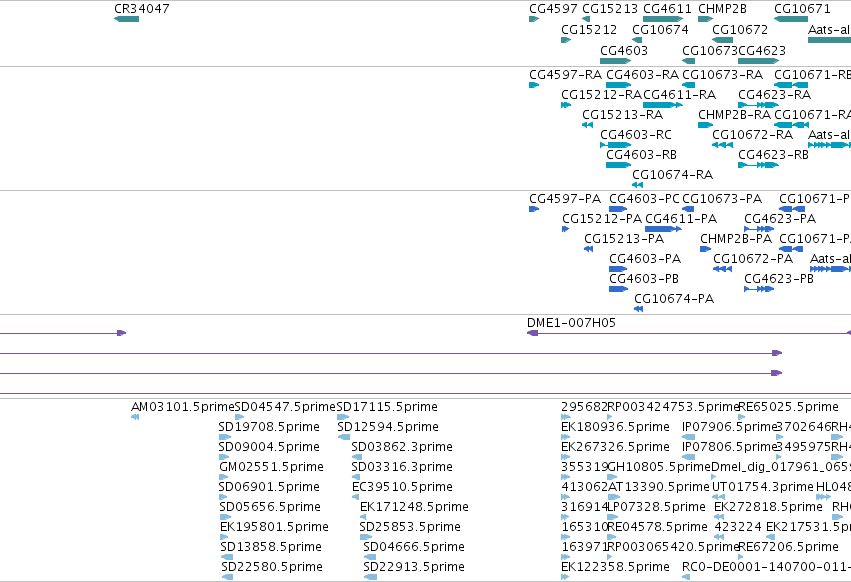Open transcript CG4623-RA
Screen dimensions: 851x582
tap(774, 94)
